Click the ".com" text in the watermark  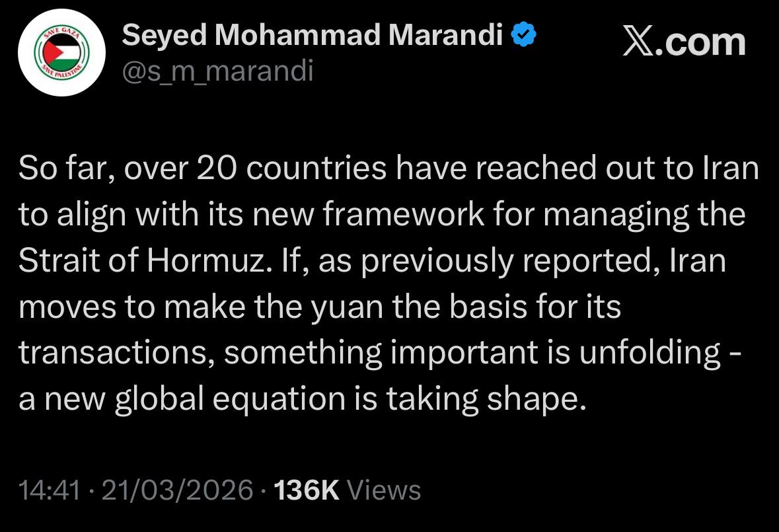tap(702, 43)
